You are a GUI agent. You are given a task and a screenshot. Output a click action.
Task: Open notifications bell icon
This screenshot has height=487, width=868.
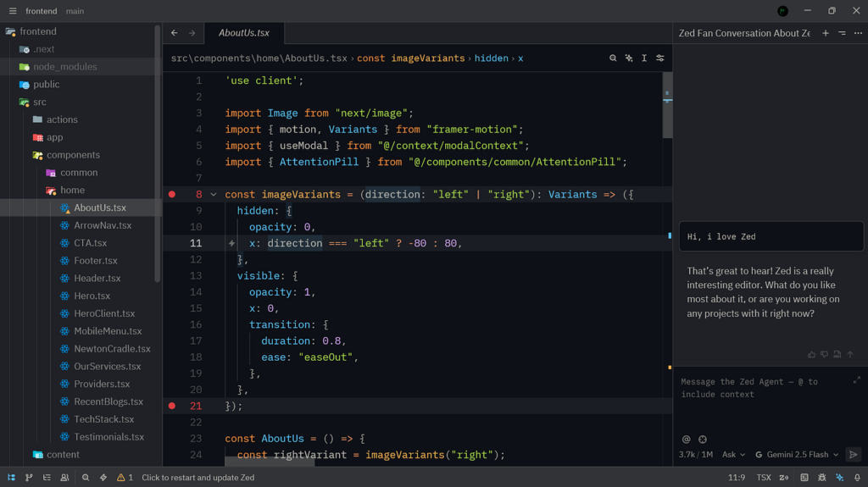click(x=858, y=478)
